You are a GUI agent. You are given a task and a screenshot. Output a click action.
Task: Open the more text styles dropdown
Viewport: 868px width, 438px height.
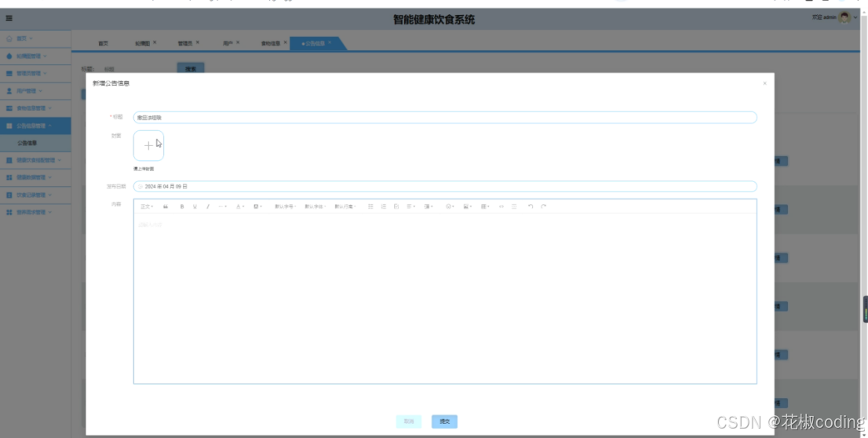click(x=222, y=206)
